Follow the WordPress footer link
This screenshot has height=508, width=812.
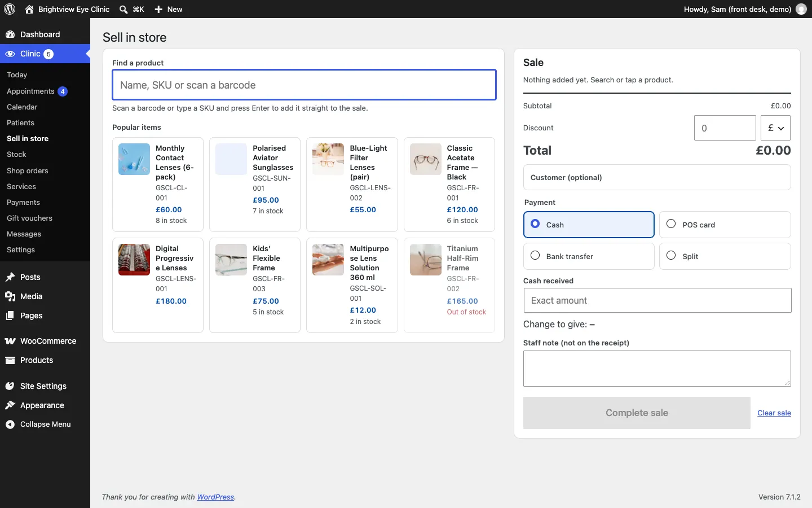(x=215, y=497)
